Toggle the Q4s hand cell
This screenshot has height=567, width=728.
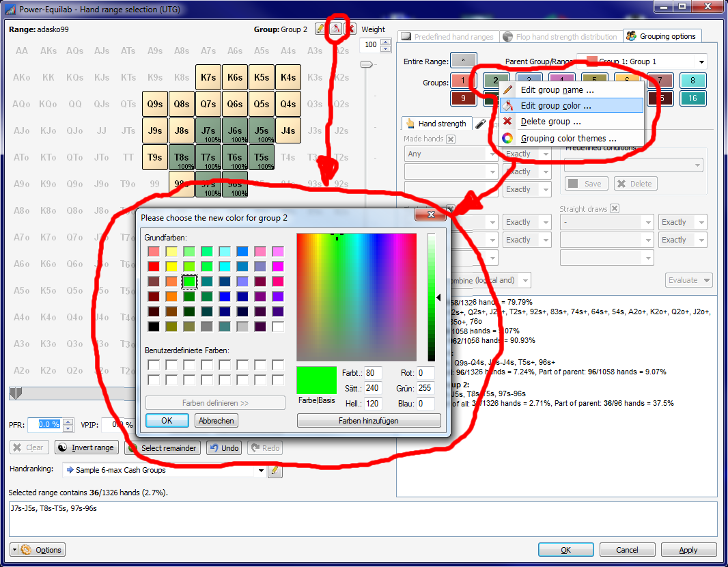click(288, 104)
